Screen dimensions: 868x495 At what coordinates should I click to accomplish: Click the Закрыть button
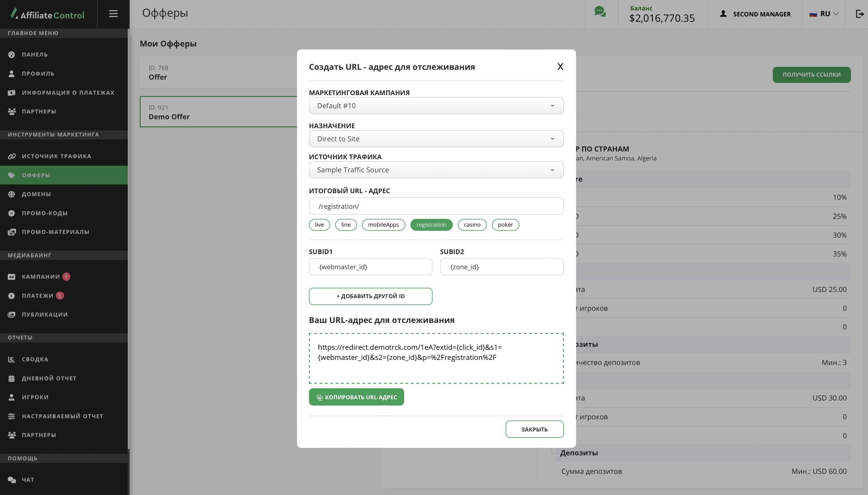[534, 429]
